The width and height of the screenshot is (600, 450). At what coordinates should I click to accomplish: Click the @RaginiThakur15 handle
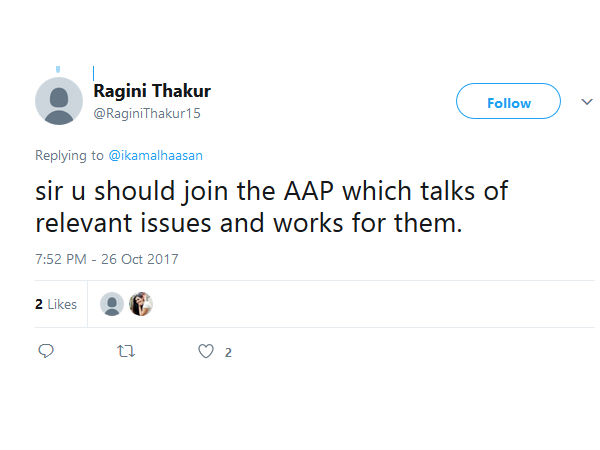tap(147, 113)
